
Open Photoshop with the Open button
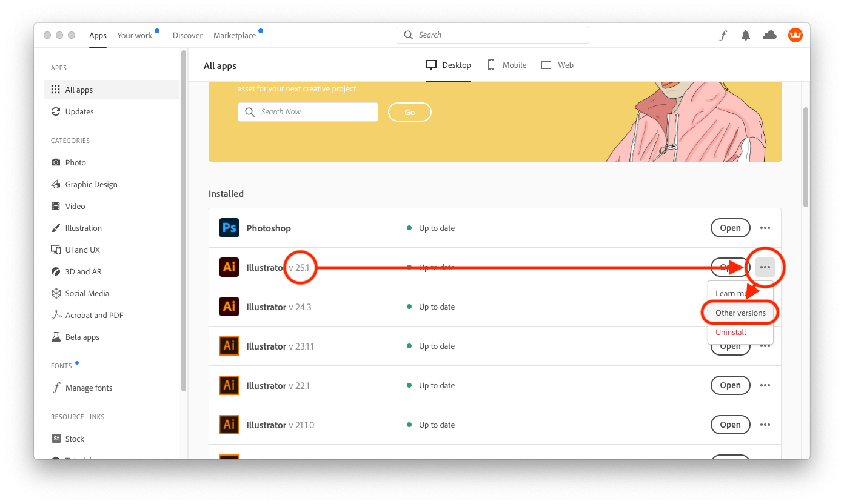tap(730, 228)
